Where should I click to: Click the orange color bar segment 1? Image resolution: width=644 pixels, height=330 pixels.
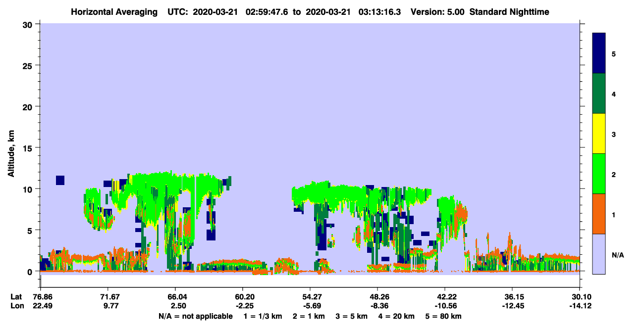pos(599,214)
